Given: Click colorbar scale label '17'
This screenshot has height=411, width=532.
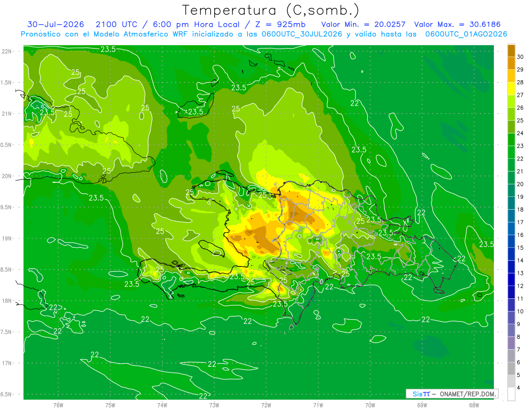Looking at the screenshot, I should (x=520, y=222).
